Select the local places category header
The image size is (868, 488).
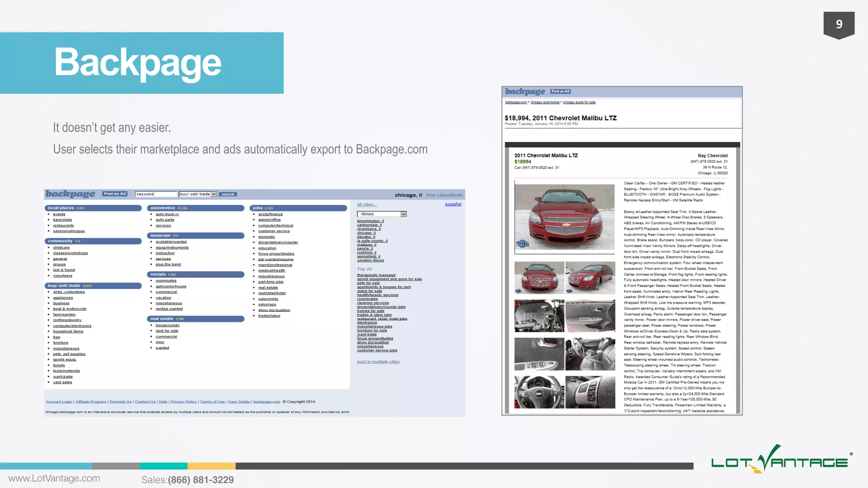pyautogui.click(x=93, y=208)
